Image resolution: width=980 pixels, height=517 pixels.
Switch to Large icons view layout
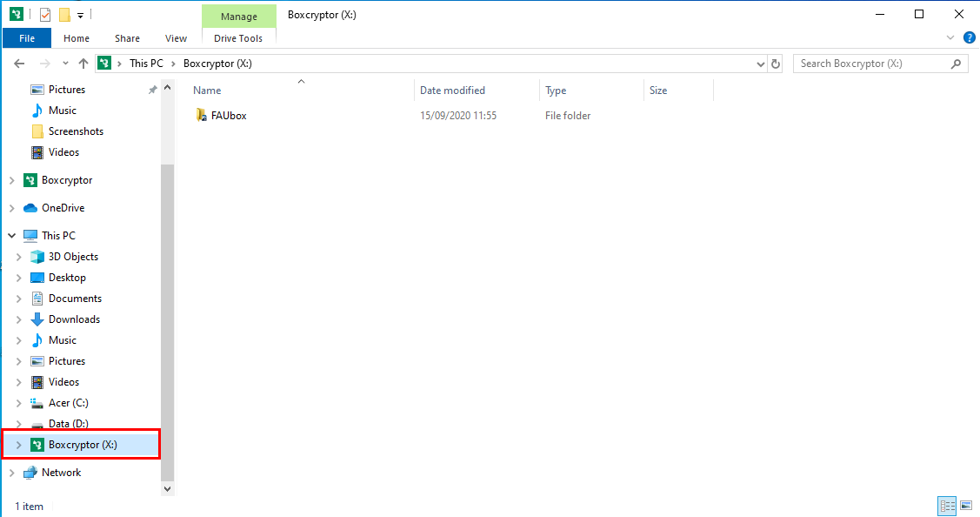[966, 506]
